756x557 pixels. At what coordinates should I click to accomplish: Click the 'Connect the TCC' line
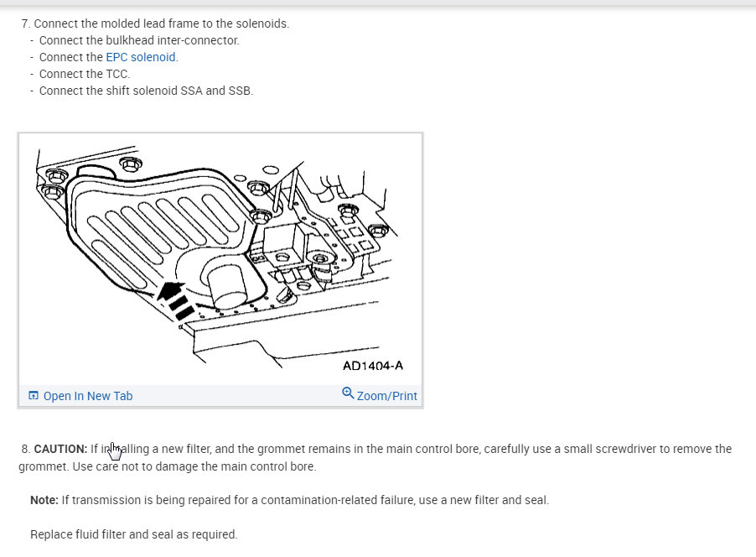(85, 74)
